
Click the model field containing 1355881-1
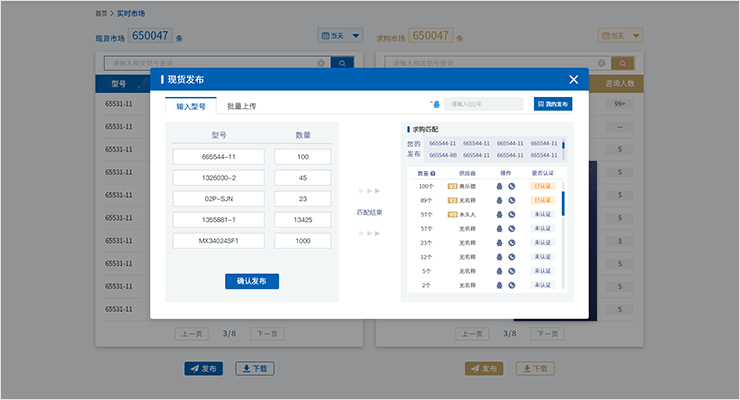(219, 220)
